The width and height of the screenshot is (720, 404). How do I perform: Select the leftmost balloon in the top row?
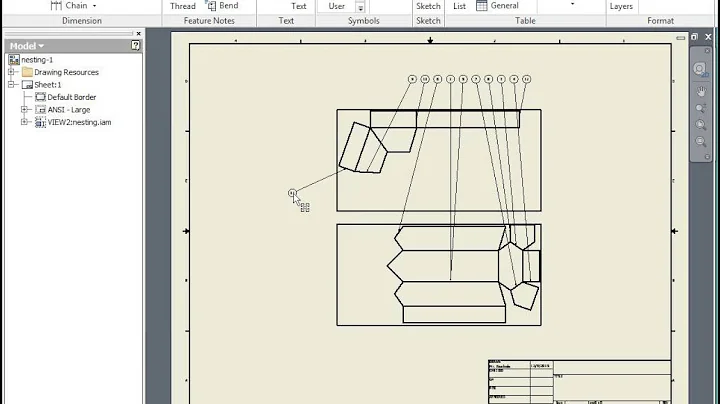point(412,79)
